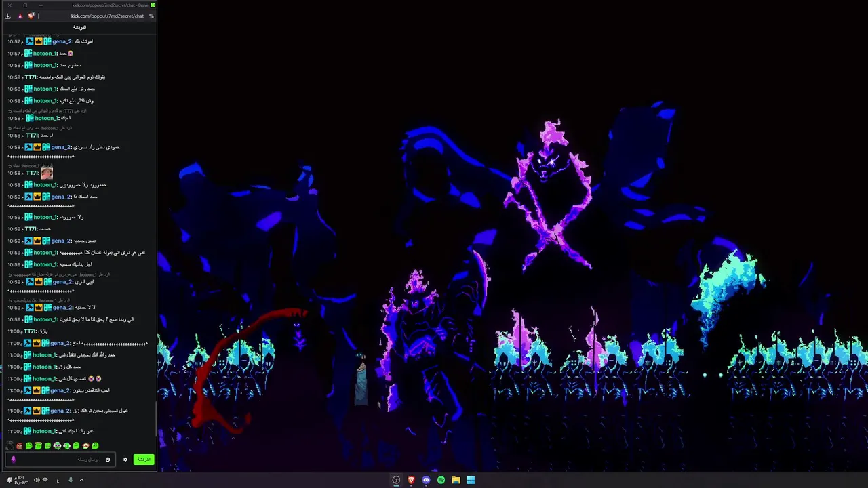Screen dimensions: 868x488
Task: Click the chat header title text
Action: click(x=79, y=27)
